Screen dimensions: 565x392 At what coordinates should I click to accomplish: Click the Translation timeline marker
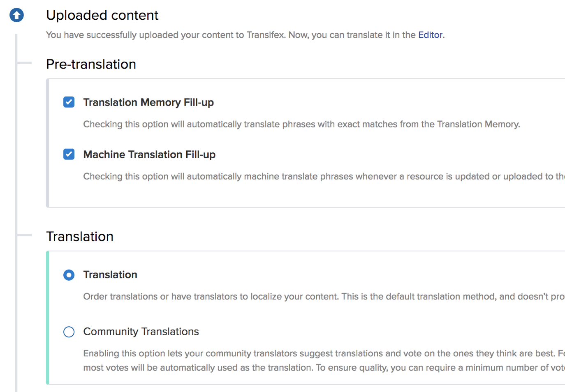click(25, 235)
